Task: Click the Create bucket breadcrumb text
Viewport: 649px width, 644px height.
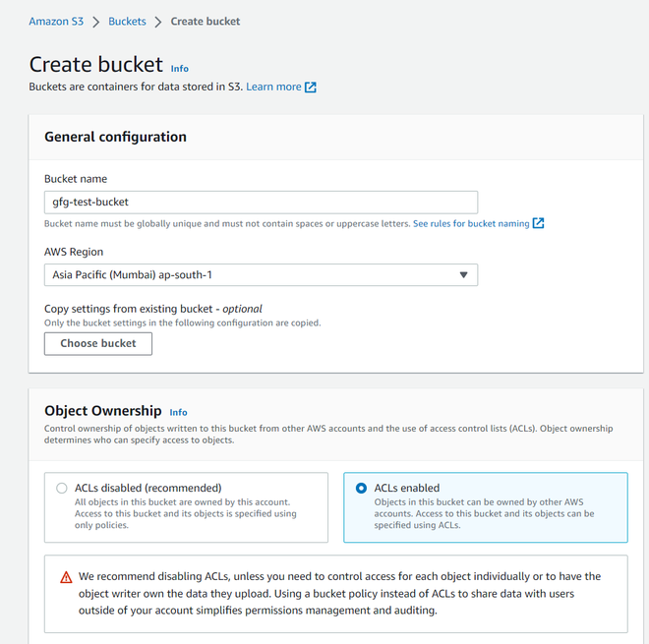Action: (x=206, y=22)
